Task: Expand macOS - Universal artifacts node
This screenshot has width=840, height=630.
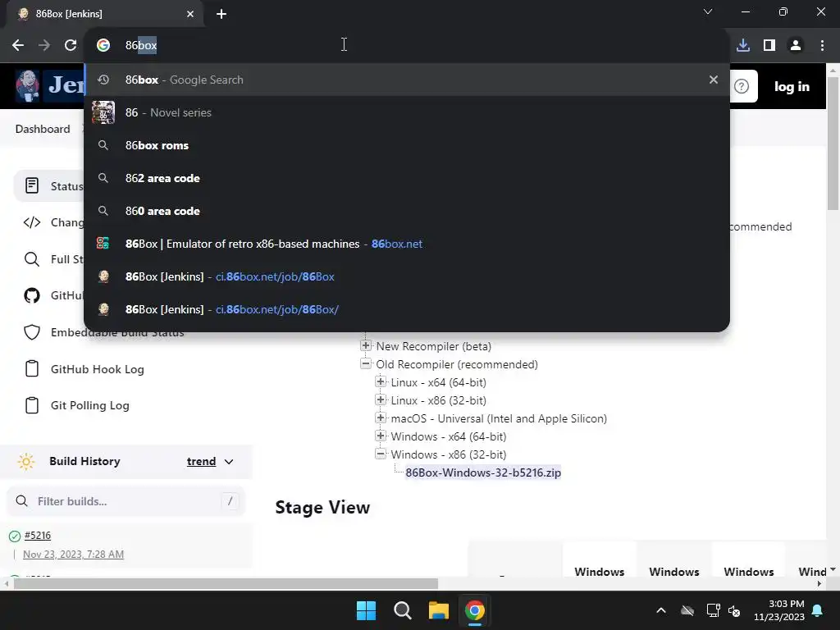Action: point(381,418)
